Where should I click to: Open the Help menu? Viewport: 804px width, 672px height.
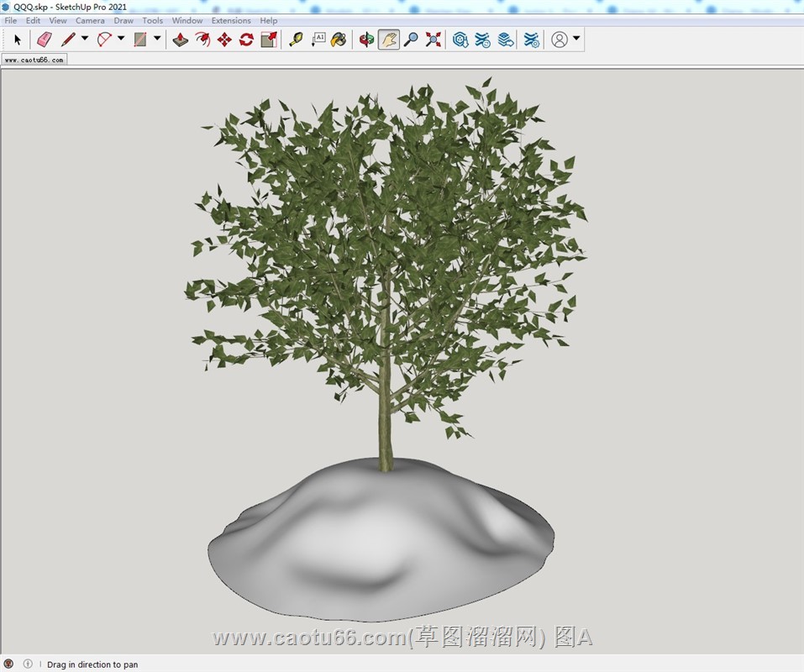pos(268,20)
